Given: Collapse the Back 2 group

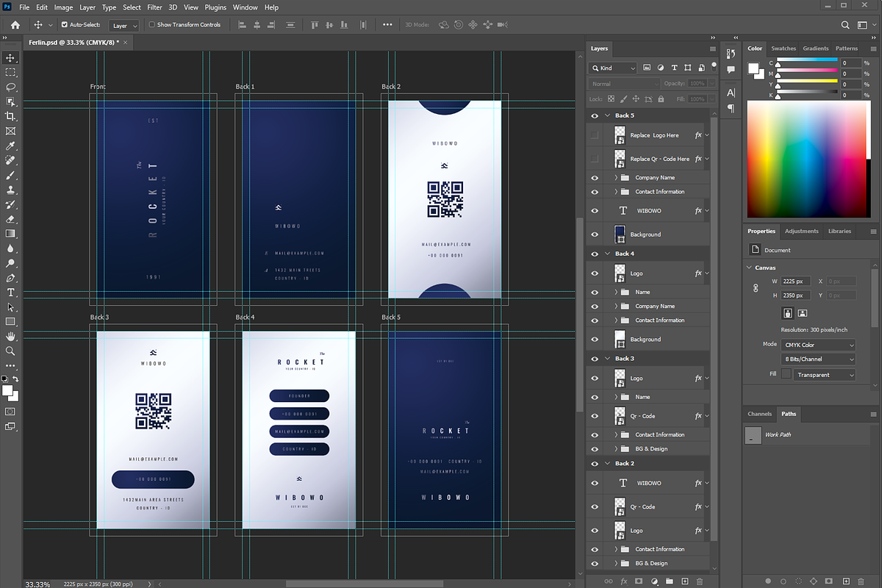Looking at the screenshot, I should click(608, 464).
